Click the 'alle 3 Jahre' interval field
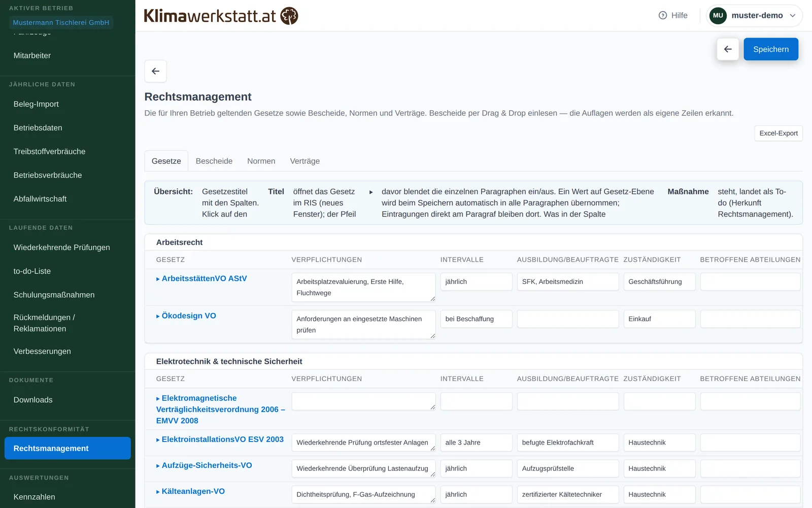Image resolution: width=812 pixels, height=508 pixels. click(476, 442)
